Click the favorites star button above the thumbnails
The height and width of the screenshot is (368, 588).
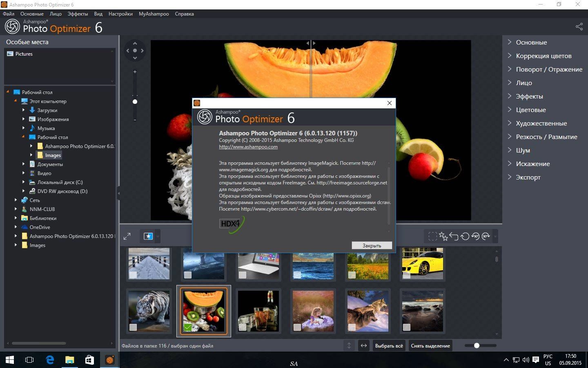(x=148, y=236)
